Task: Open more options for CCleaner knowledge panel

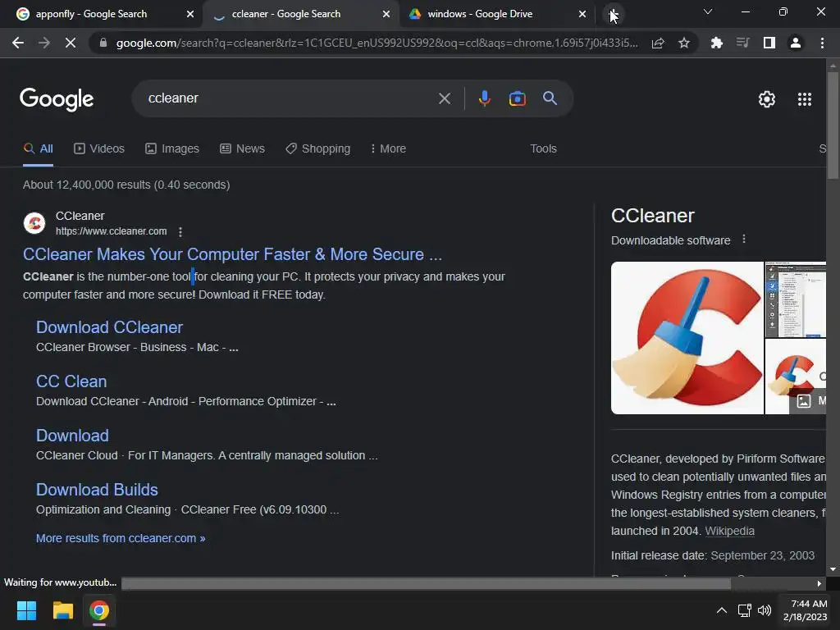Action: tap(743, 239)
